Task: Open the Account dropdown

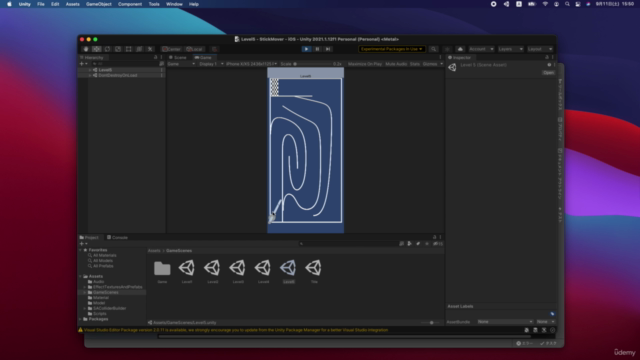Action: [x=481, y=49]
